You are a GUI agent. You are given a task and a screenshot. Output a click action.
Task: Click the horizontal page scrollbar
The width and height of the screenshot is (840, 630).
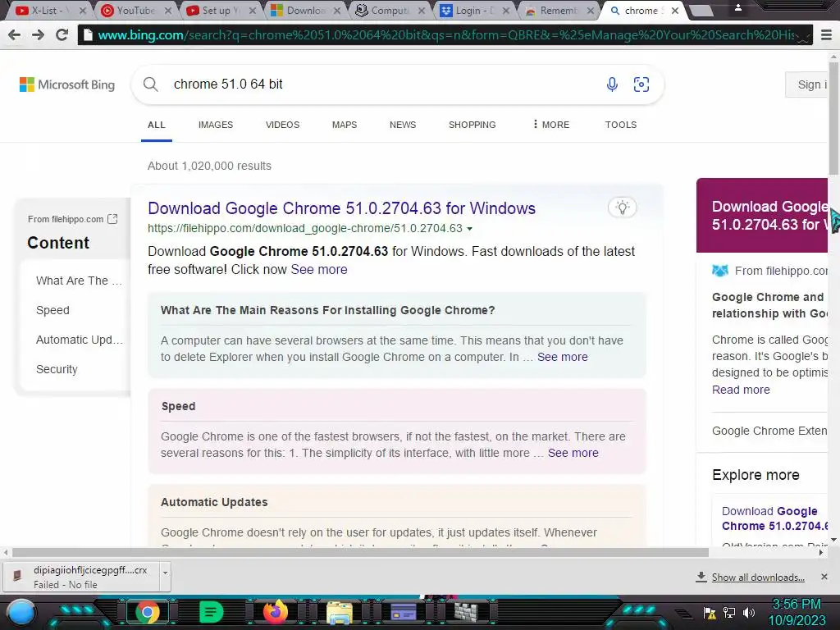360,552
